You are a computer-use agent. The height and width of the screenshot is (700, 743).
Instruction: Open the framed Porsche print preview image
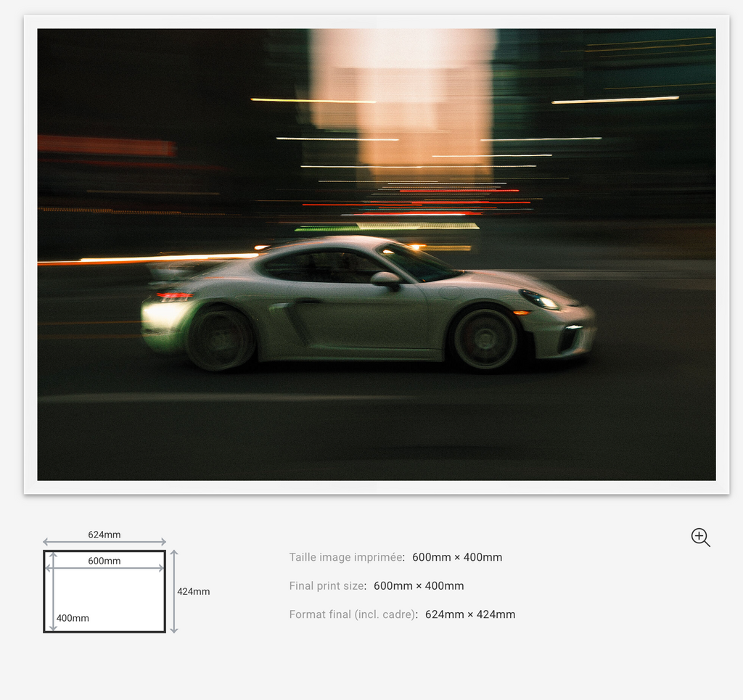pos(377,255)
